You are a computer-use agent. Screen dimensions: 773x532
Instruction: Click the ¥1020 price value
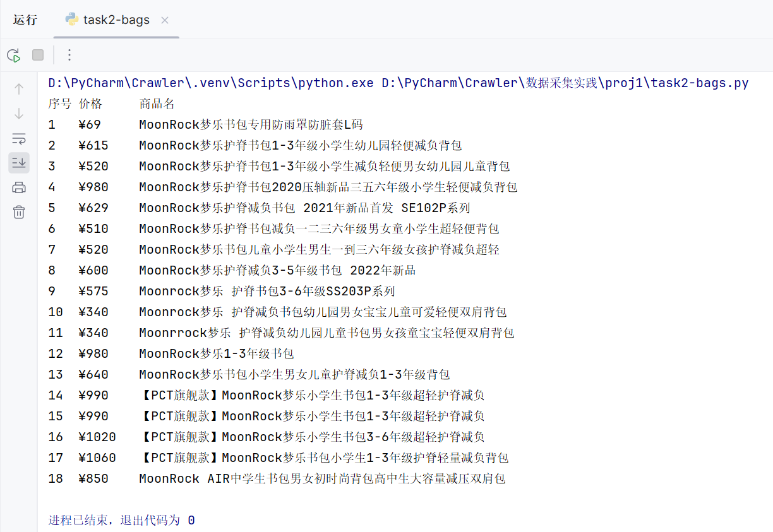pos(97,437)
